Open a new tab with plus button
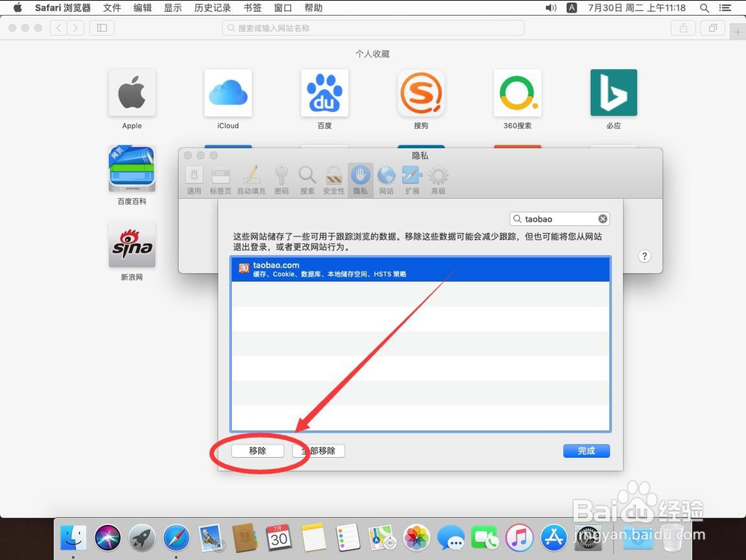 738,32
